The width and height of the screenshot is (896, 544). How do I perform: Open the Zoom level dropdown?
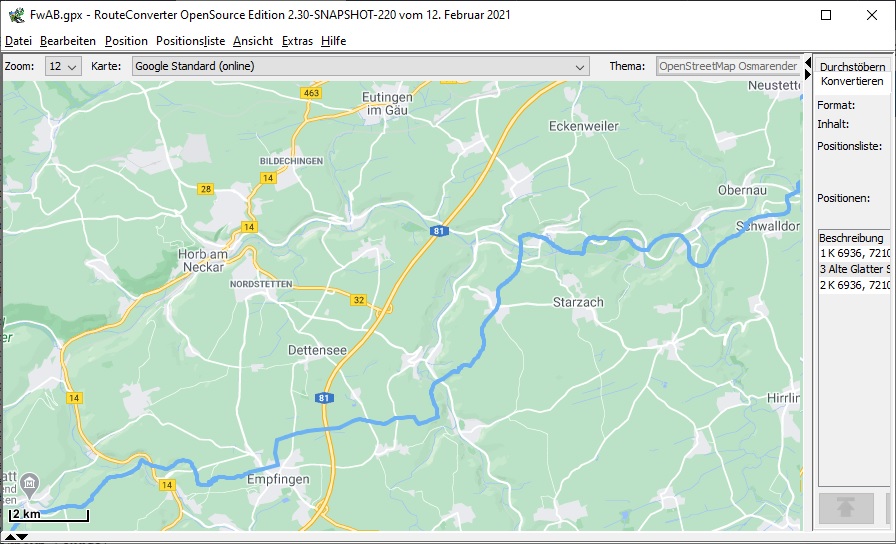pyautogui.click(x=63, y=67)
